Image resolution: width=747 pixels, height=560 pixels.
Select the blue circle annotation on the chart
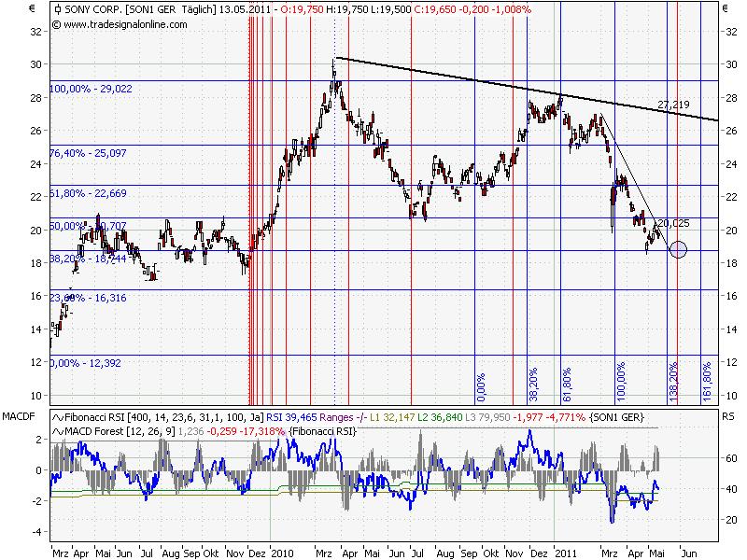click(x=680, y=249)
